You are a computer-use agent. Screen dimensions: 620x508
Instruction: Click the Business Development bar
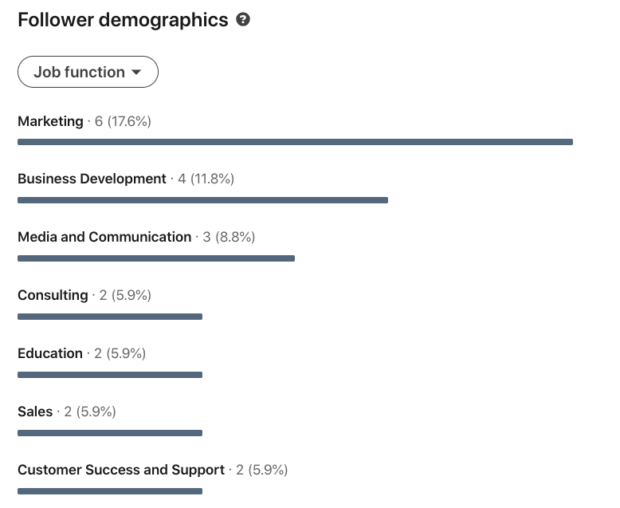[x=202, y=200]
